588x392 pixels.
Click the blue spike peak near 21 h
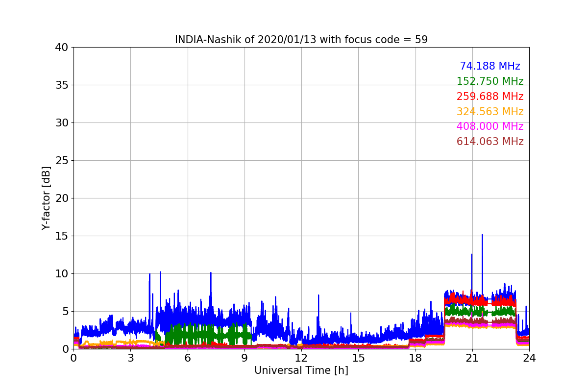472,255
